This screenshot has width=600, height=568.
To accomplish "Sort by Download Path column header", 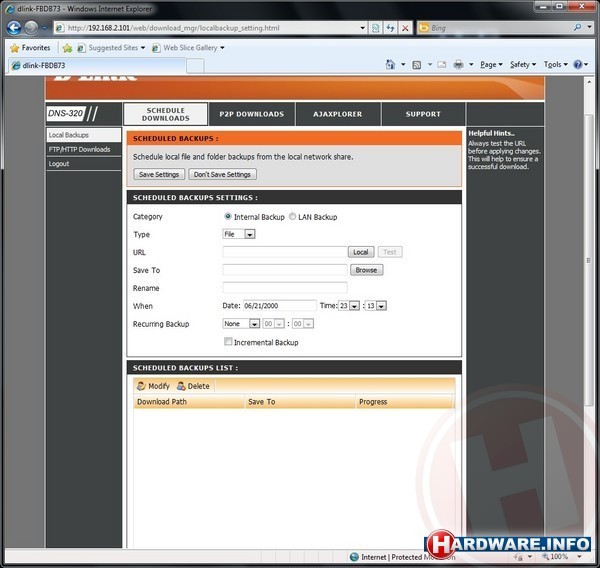I will coord(189,402).
